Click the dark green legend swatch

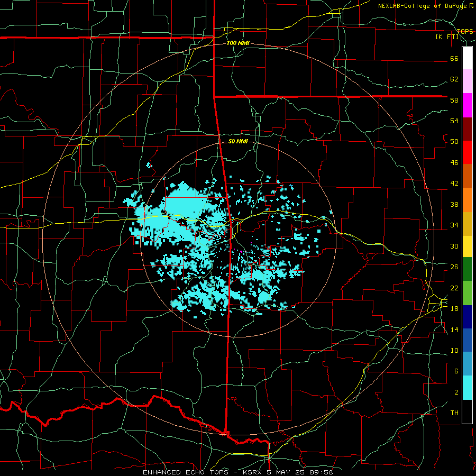(467, 269)
